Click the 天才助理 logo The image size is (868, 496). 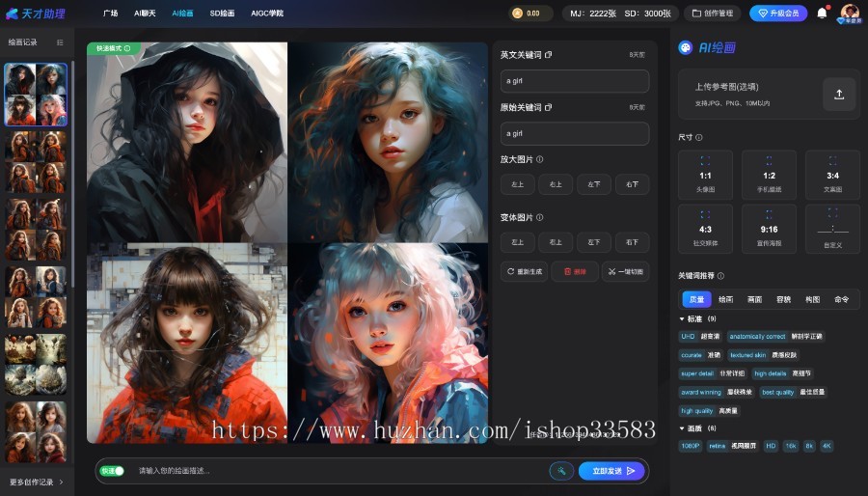coord(36,14)
